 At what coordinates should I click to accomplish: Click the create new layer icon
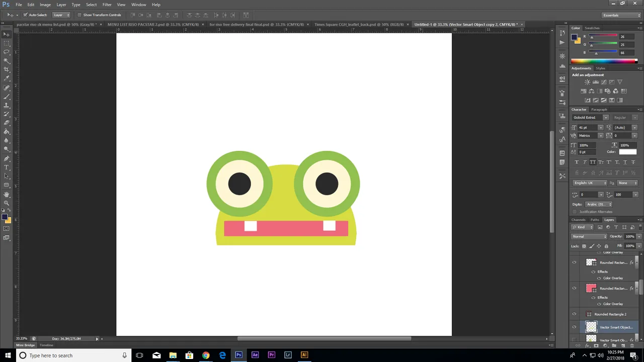click(x=623, y=345)
